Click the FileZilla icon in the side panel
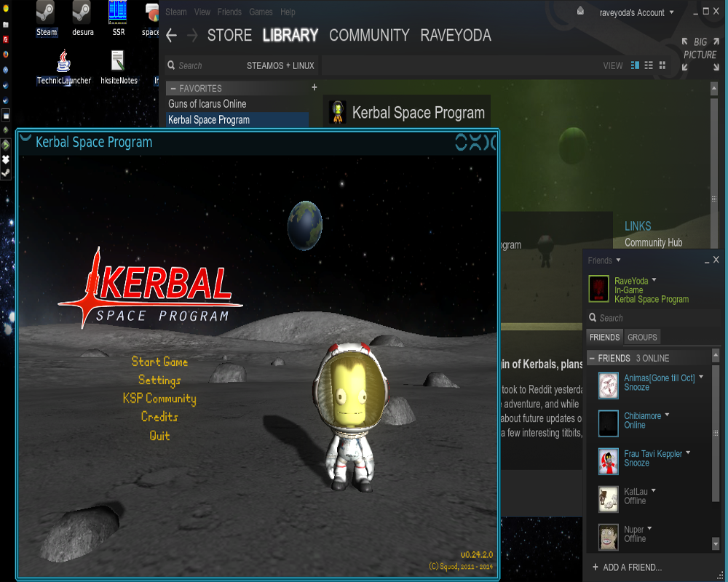The width and height of the screenshot is (728, 582). pos(6,39)
